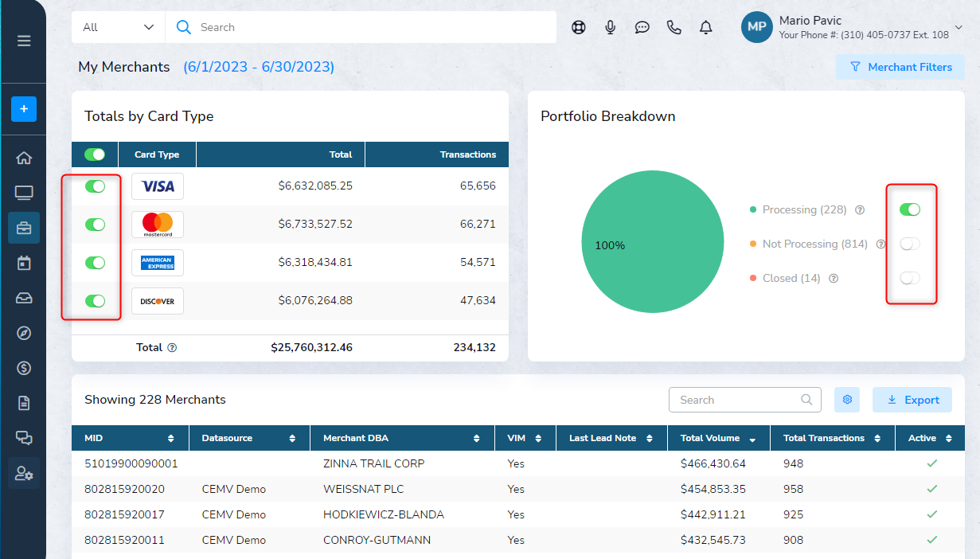Image resolution: width=980 pixels, height=559 pixels.
Task: Open the All search category dropdown
Action: click(118, 27)
